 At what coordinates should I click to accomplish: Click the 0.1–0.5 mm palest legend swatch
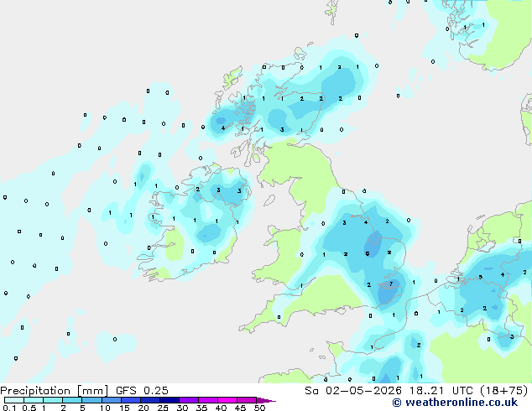[x=14, y=400]
